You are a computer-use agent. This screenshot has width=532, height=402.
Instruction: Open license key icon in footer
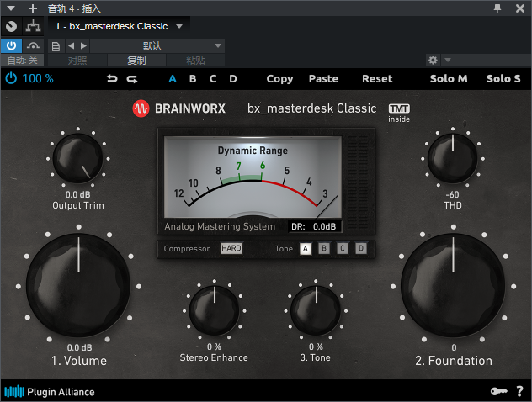tap(498, 391)
